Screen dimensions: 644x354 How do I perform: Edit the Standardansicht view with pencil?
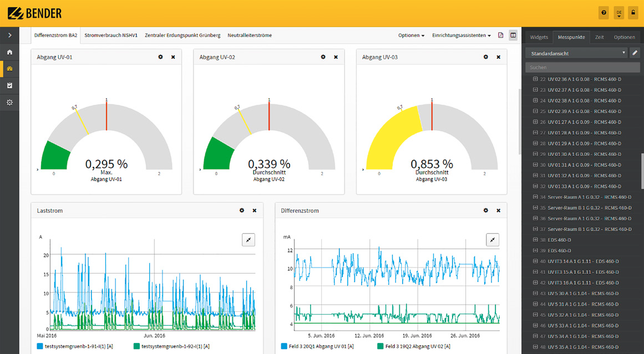point(635,53)
